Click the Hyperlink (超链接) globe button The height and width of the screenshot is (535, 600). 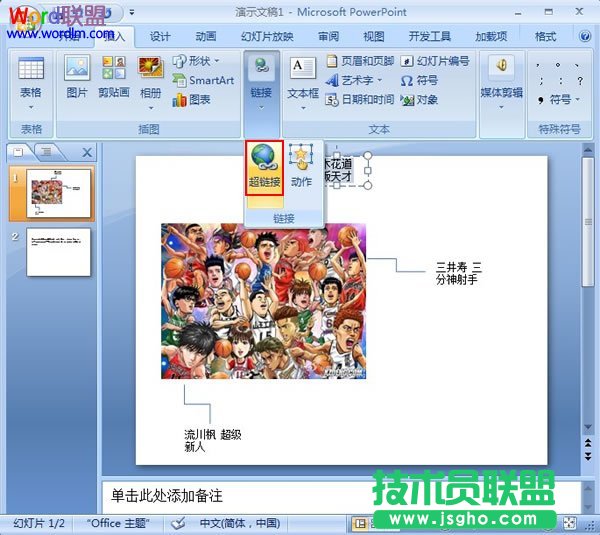(x=264, y=167)
